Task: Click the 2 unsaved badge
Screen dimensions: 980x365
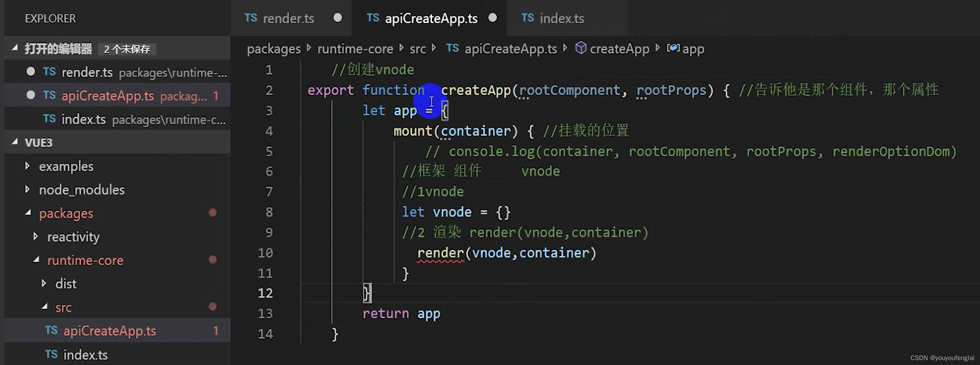Action: [127, 49]
